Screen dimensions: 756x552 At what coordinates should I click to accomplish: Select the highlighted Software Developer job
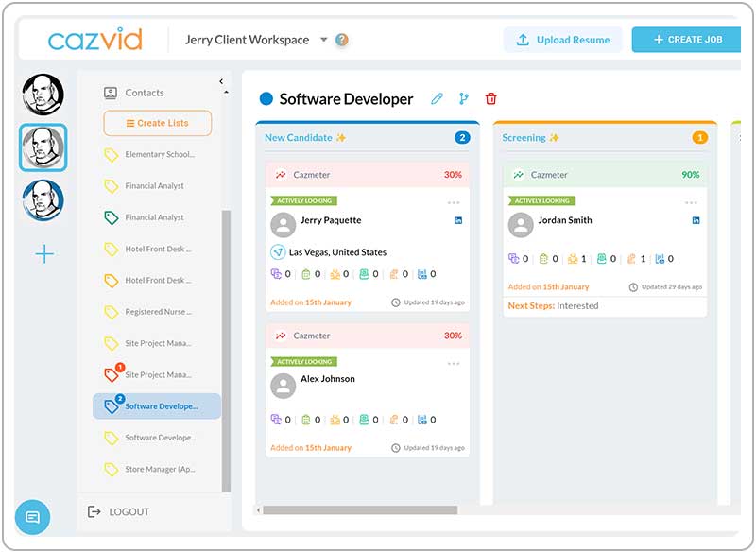point(157,405)
